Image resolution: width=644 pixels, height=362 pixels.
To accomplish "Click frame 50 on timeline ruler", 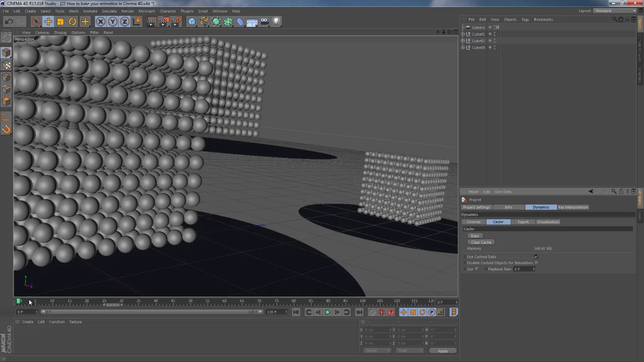I will click(191, 301).
